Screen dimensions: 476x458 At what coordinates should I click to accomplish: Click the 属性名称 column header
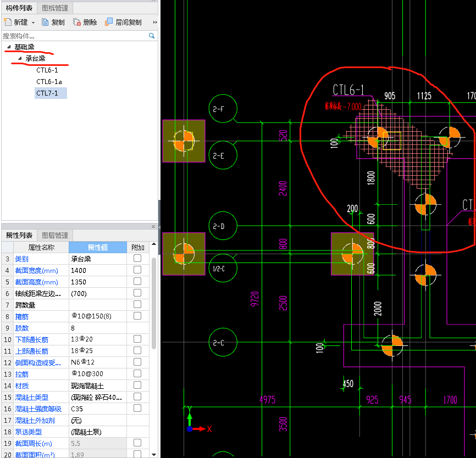click(x=41, y=248)
